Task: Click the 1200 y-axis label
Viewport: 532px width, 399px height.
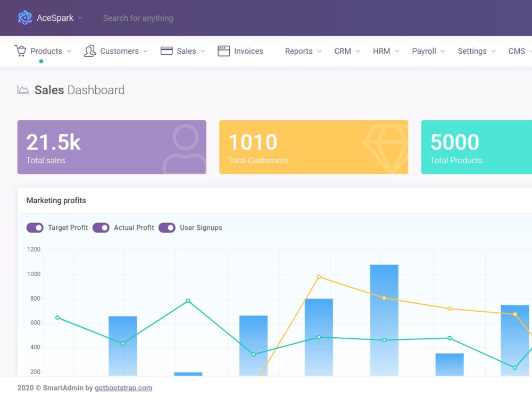Action: pyautogui.click(x=34, y=250)
